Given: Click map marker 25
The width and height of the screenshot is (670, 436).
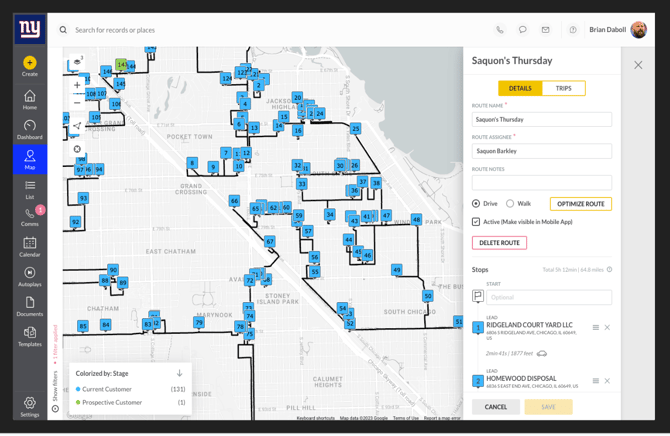Looking at the screenshot, I should [355, 128].
